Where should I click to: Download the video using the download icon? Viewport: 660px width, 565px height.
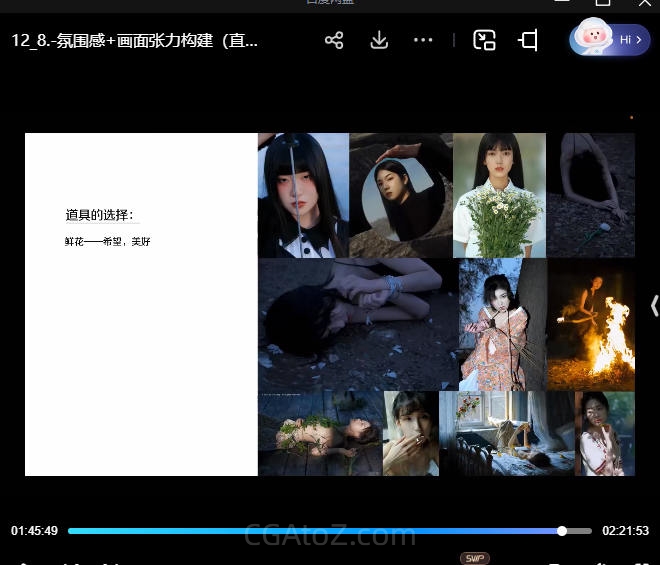[x=379, y=40]
